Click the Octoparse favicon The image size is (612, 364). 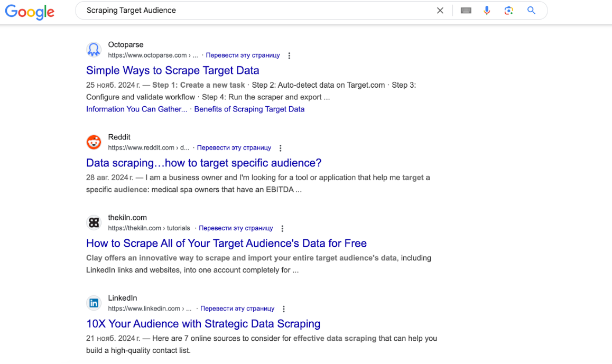coord(94,50)
